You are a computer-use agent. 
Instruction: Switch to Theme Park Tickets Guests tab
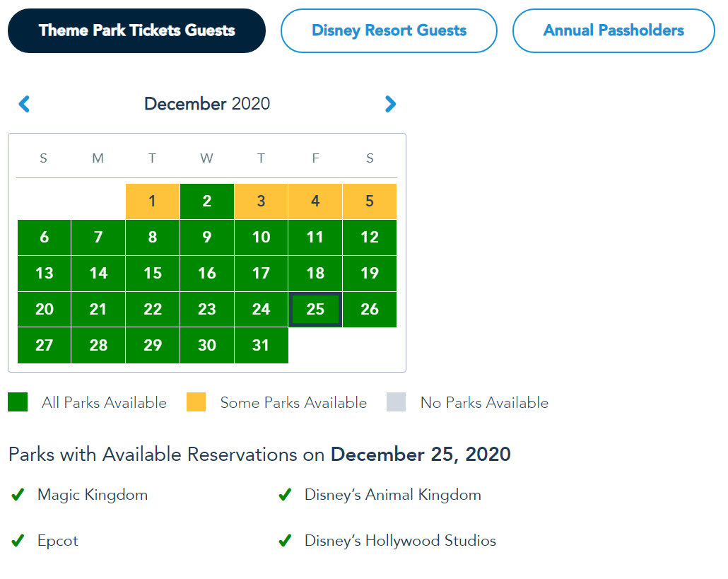coord(137,30)
